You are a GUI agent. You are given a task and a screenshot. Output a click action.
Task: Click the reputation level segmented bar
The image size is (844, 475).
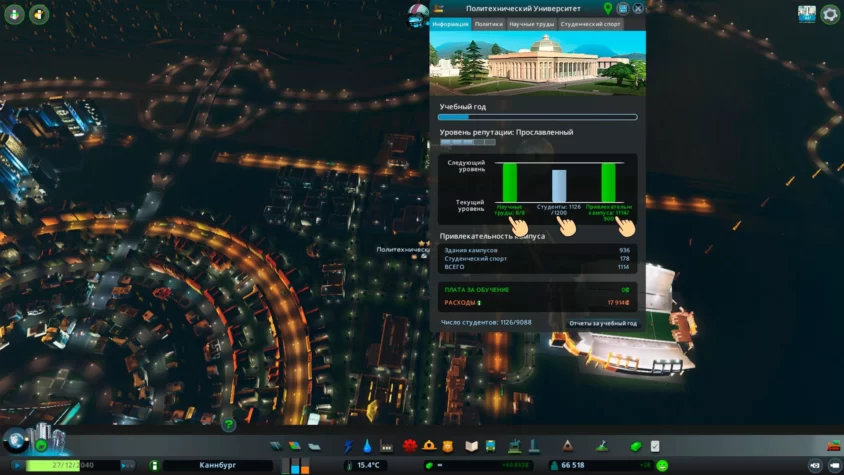[468, 142]
